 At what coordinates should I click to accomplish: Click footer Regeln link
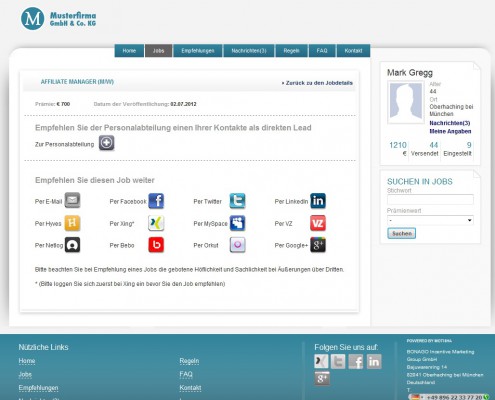[x=189, y=361]
